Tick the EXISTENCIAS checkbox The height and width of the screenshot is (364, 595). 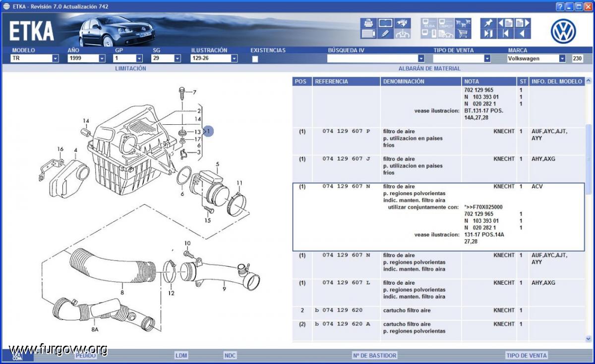255,59
